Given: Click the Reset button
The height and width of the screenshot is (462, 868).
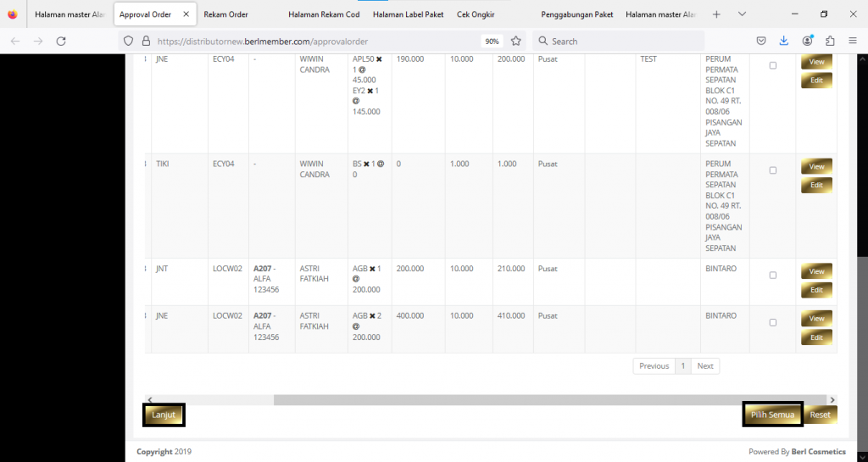Looking at the screenshot, I should 820,415.
